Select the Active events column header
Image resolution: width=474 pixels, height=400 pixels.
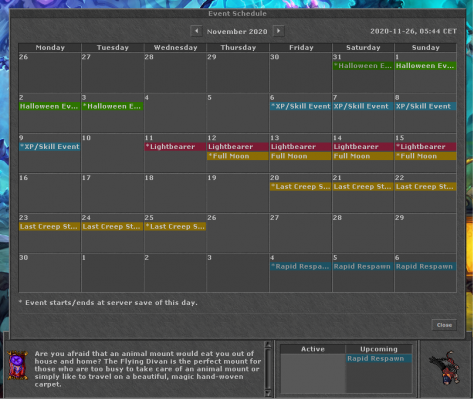click(313, 349)
